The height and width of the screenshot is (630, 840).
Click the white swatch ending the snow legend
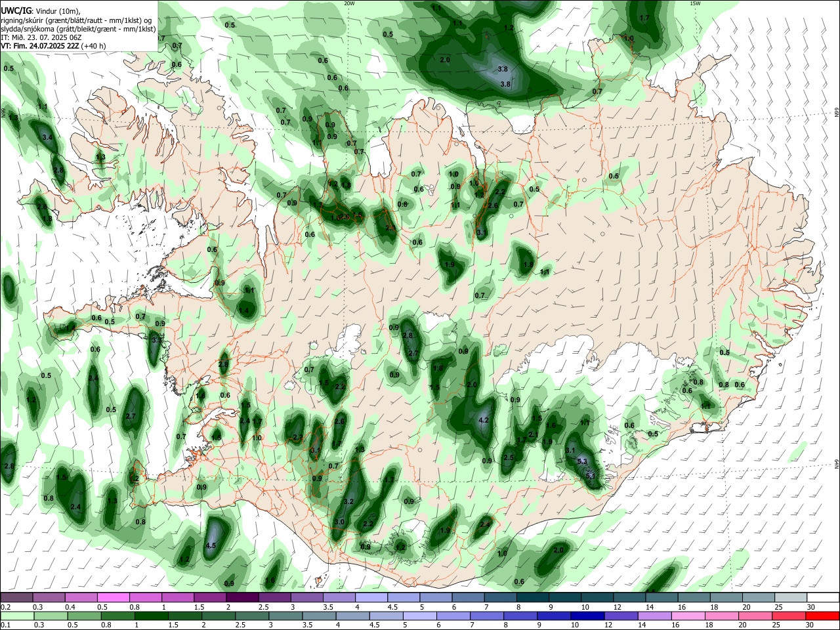pos(824,597)
